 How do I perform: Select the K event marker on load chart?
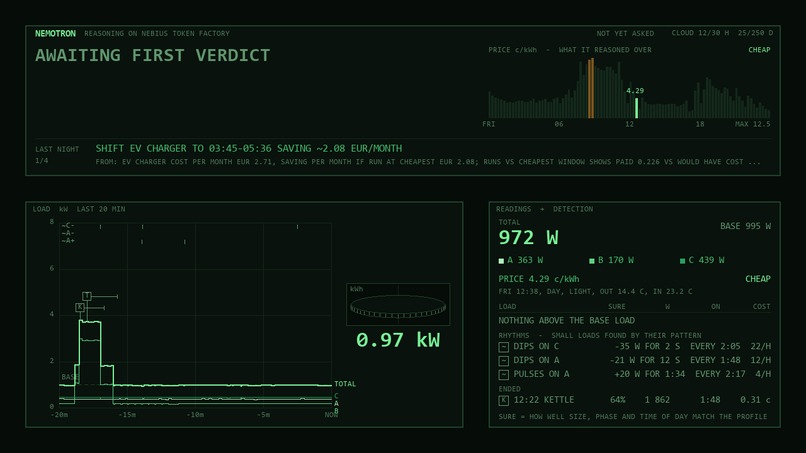click(80, 307)
